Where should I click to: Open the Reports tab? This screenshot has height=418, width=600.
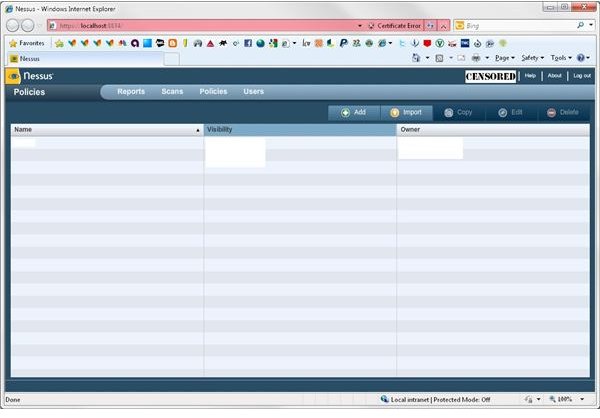click(x=131, y=91)
